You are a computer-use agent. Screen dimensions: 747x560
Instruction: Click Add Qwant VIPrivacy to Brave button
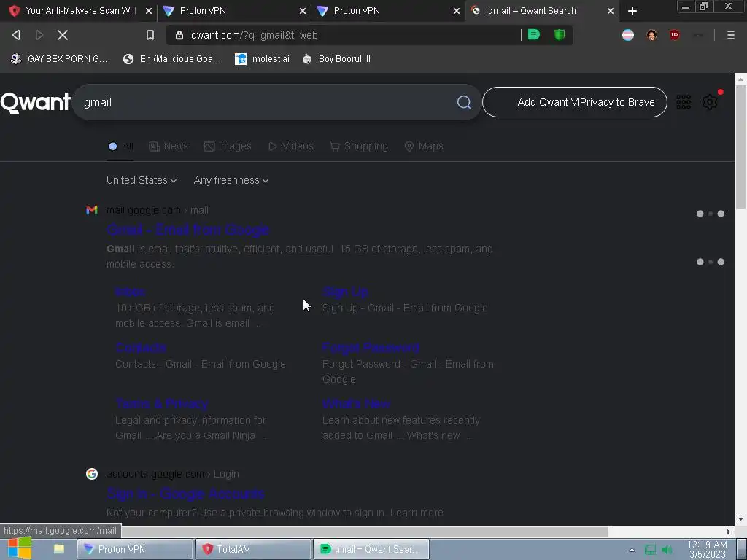click(575, 102)
